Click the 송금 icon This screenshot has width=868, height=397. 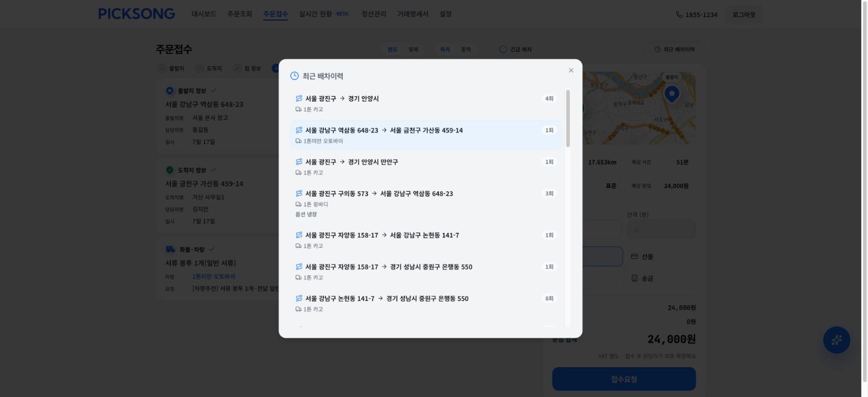pos(634,278)
